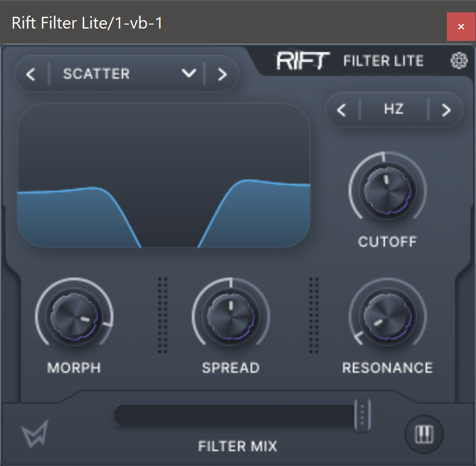The image size is (476, 466).
Task: Toggle the piano keyboard MIDI button
Action: pos(424,434)
